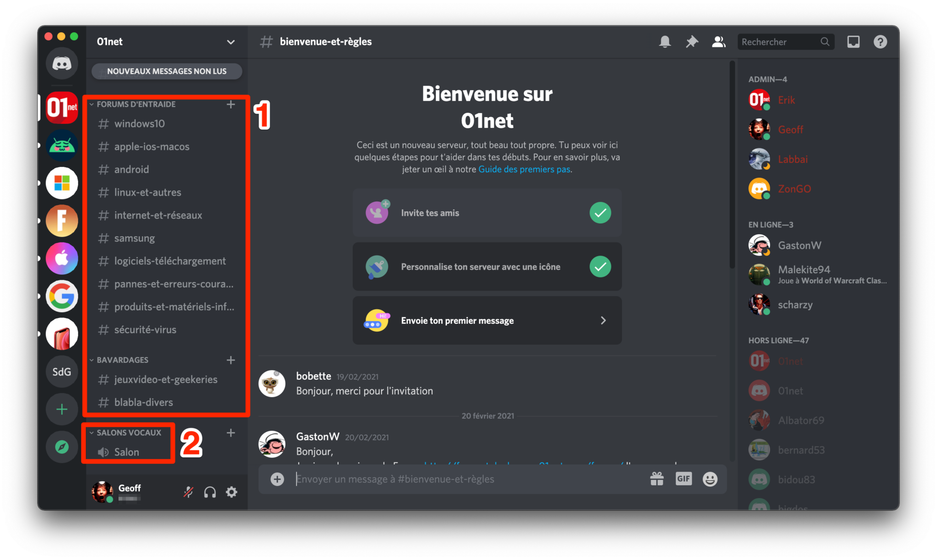Viewport: 937px width, 560px height.
Task: Click Personnalise ton serveur card
Action: point(487,267)
